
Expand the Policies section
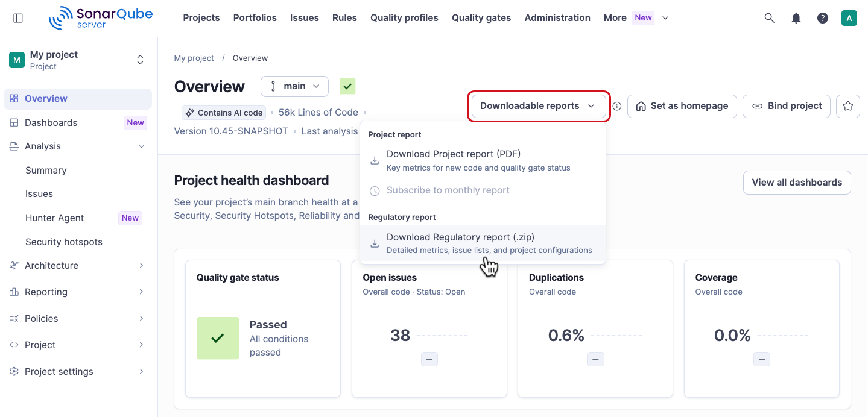click(142, 319)
